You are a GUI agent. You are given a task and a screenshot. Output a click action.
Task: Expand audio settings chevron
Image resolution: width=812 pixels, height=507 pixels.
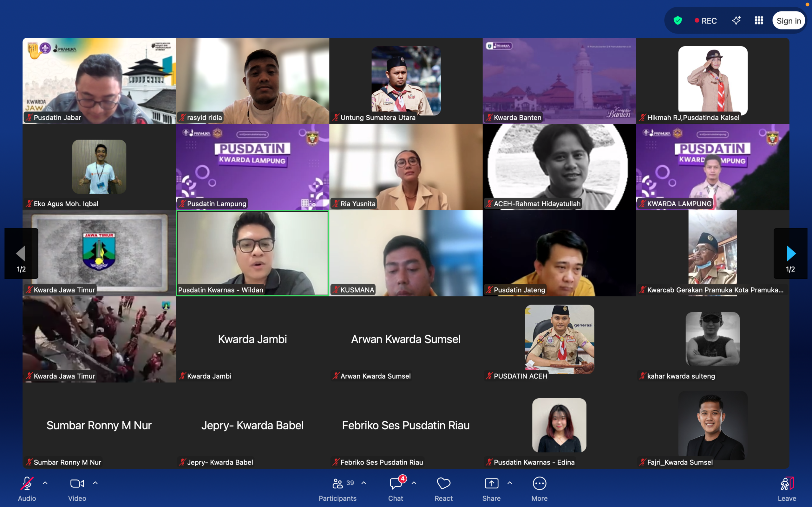45,483
